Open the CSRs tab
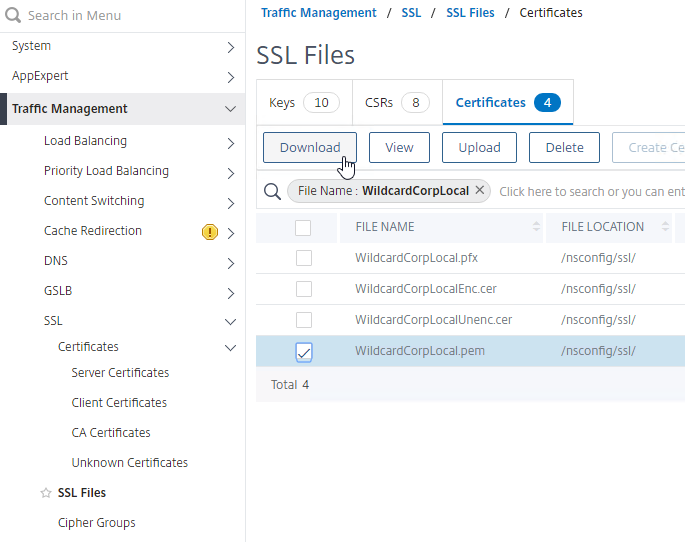Screen dimensions: 685x542 click(397, 103)
